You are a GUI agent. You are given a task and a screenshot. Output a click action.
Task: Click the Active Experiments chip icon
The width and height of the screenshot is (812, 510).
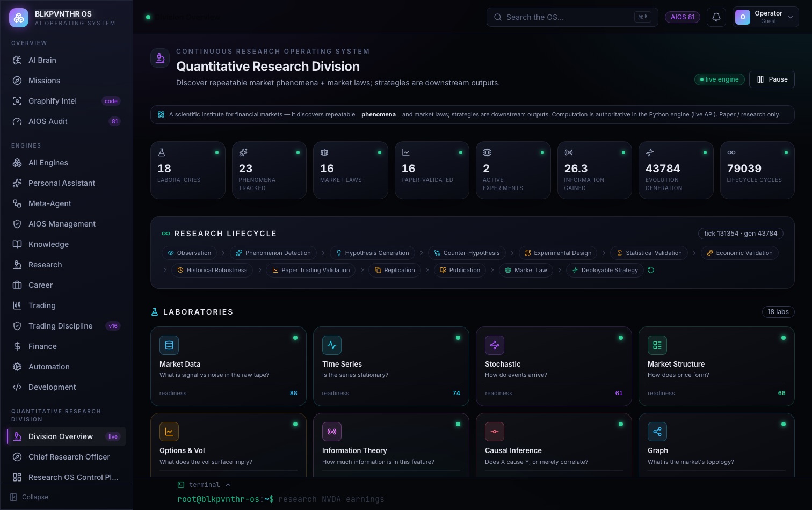[487, 152]
